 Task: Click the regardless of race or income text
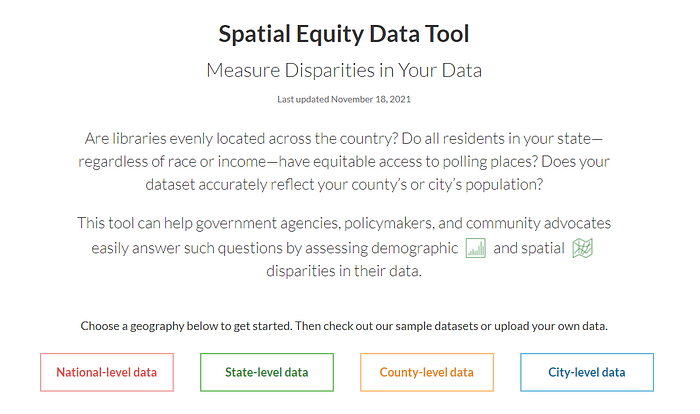tap(172, 162)
